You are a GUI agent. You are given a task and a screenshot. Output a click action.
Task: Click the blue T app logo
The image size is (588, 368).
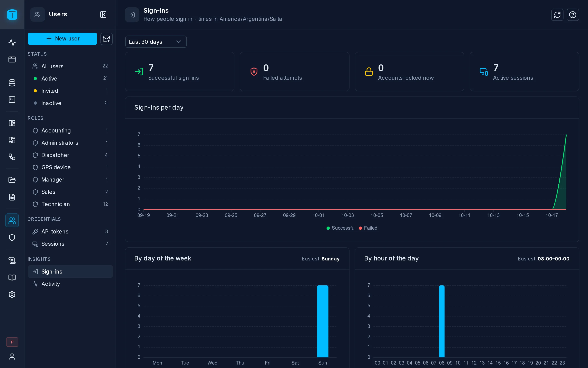click(12, 15)
